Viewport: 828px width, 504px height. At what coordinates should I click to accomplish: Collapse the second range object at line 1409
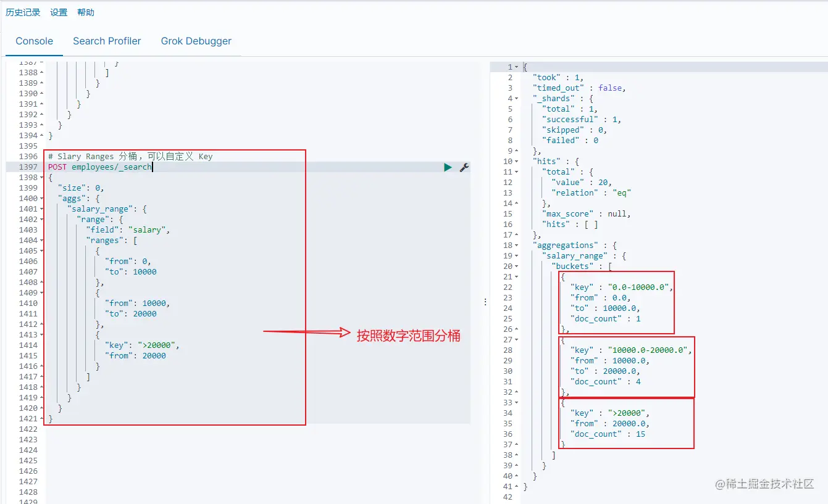41,293
